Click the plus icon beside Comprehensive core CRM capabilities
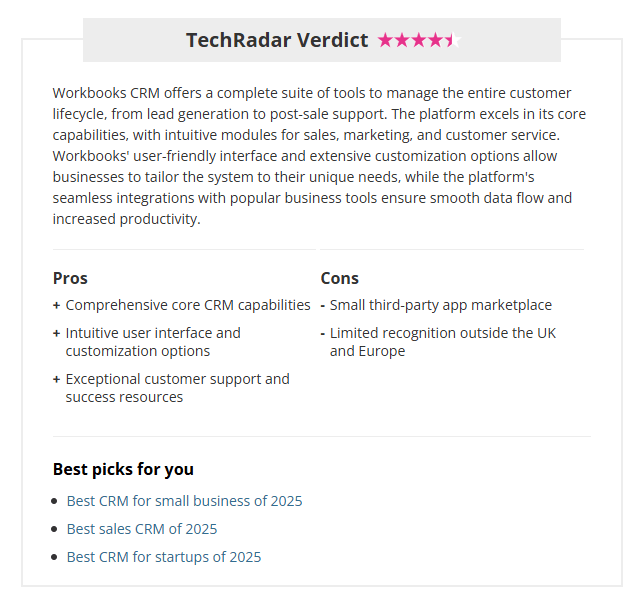 [x=56, y=306]
